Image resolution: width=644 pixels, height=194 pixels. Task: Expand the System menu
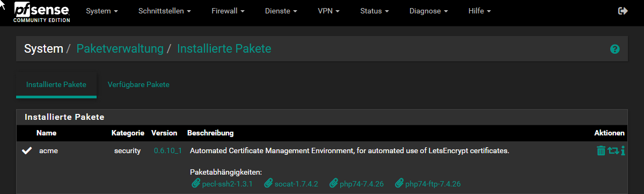(x=102, y=11)
